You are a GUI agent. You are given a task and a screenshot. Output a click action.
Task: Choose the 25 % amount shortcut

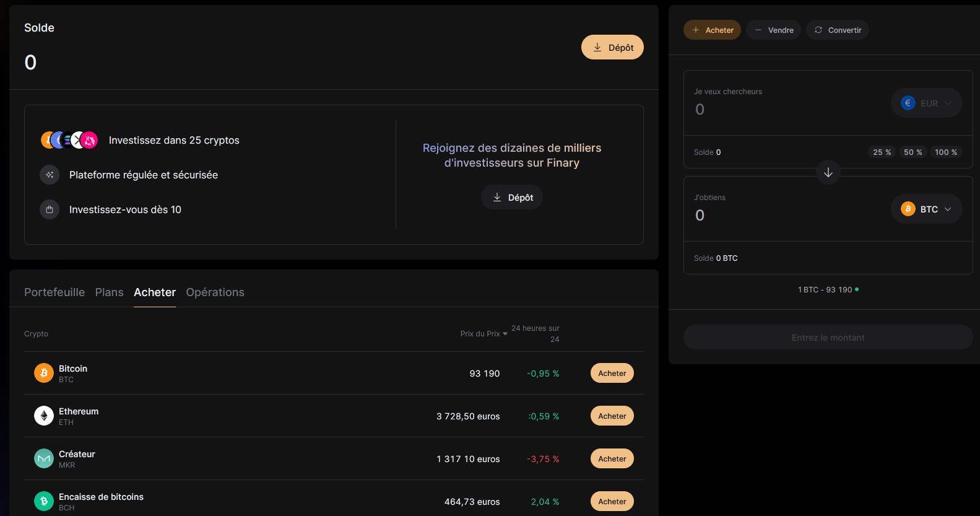pos(882,152)
